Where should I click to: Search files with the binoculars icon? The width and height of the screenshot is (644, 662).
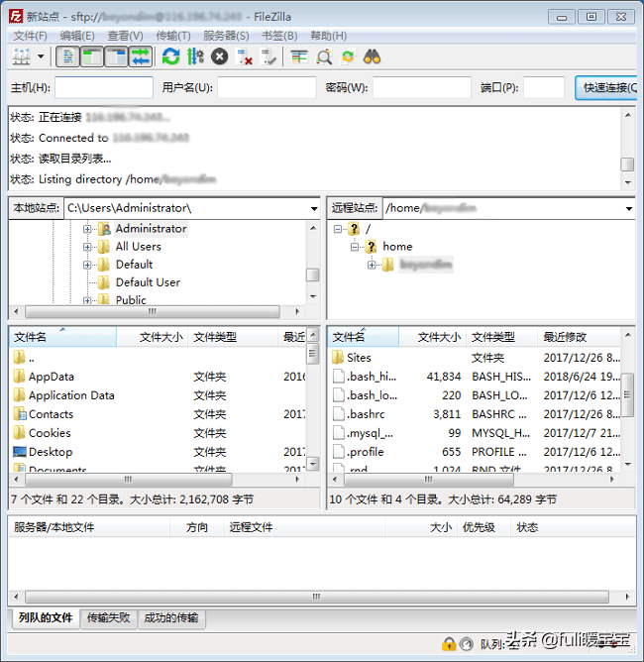373,56
